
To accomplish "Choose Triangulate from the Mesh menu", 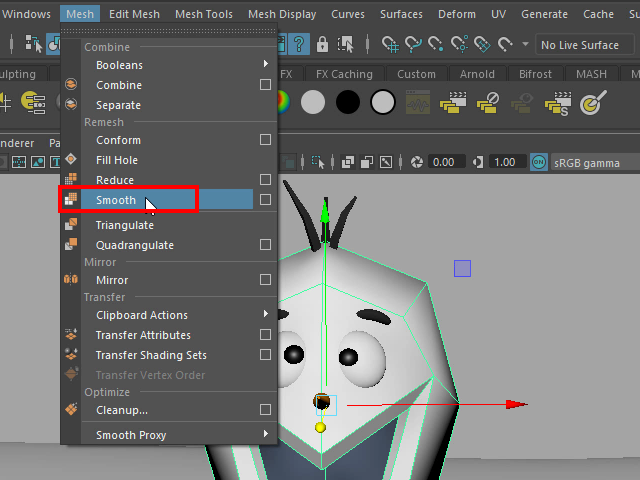I will pyautogui.click(x=125, y=225).
